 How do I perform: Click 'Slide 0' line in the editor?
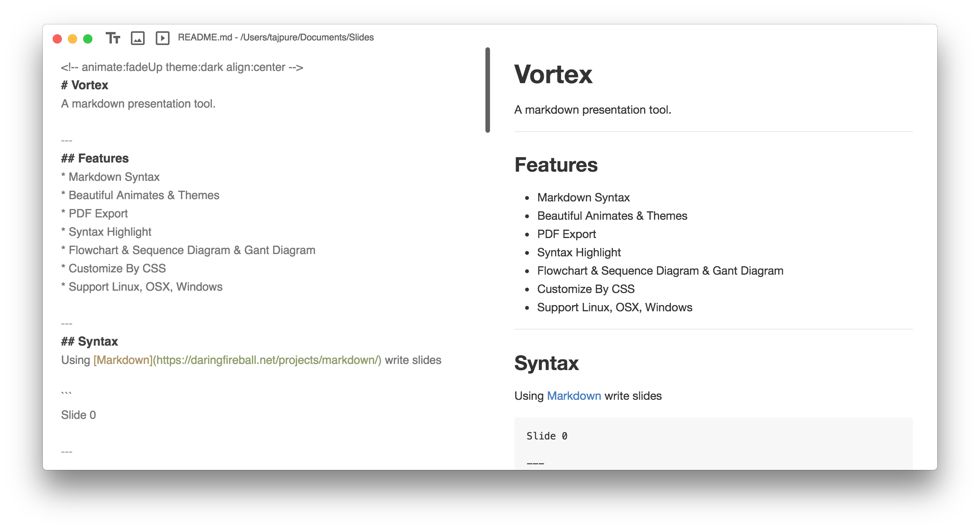point(79,415)
